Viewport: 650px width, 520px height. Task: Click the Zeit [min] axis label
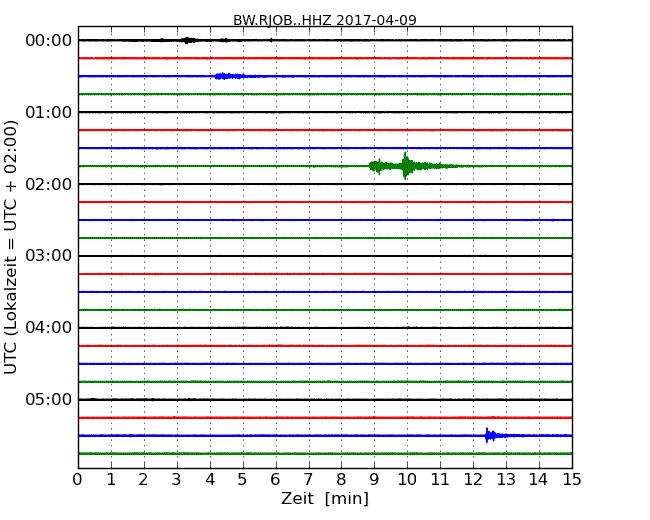(325, 498)
